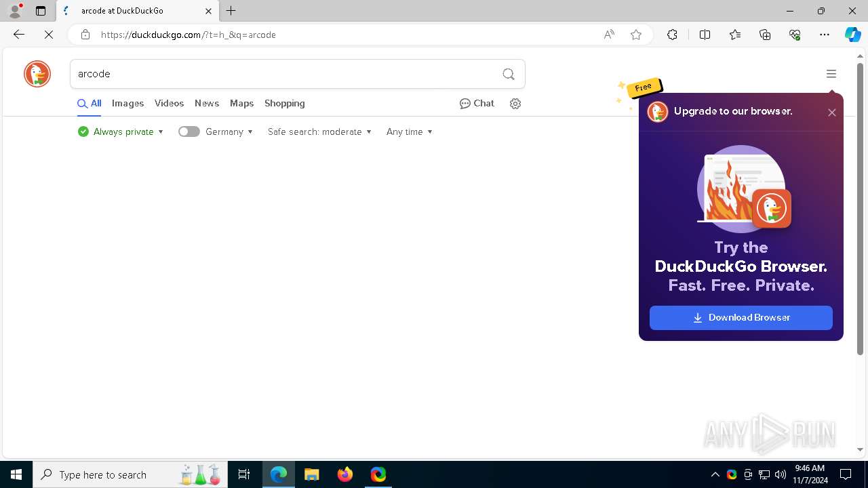The image size is (868, 488).
Task: Open volume control in system tray
Action: (781, 474)
